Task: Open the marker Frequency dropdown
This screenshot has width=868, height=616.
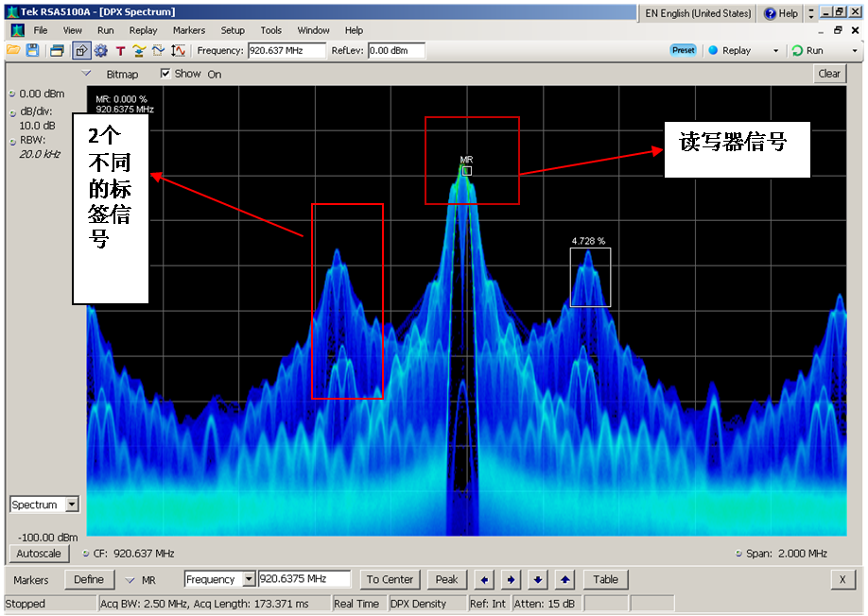Action: 249,579
